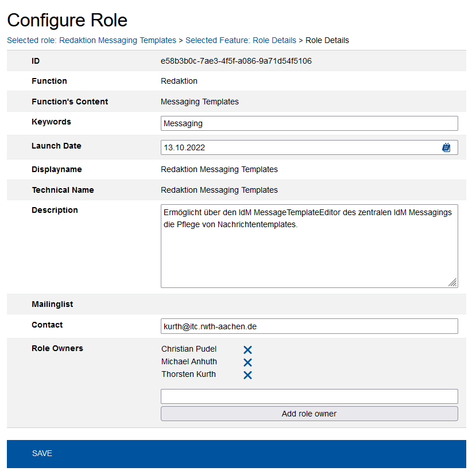The image size is (476, 475).
Task: Focus the empty new role owner field
Action: [309, 396]
